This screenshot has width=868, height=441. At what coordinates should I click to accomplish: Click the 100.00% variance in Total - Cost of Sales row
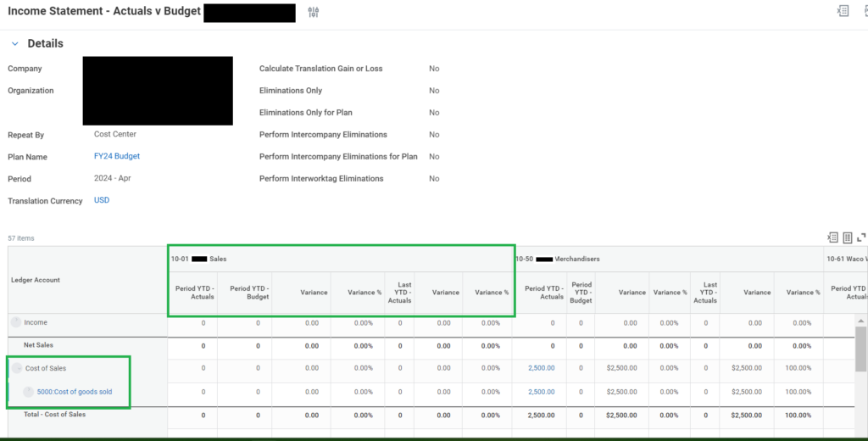click(798, 415)
